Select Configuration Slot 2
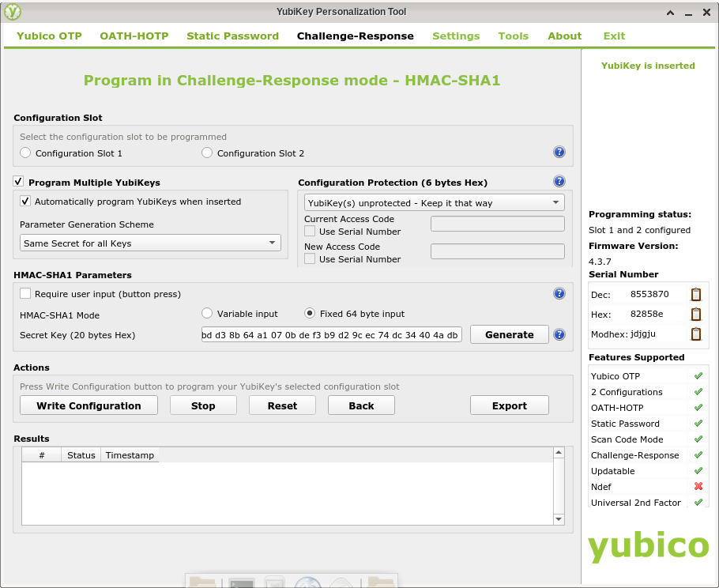 208,153
